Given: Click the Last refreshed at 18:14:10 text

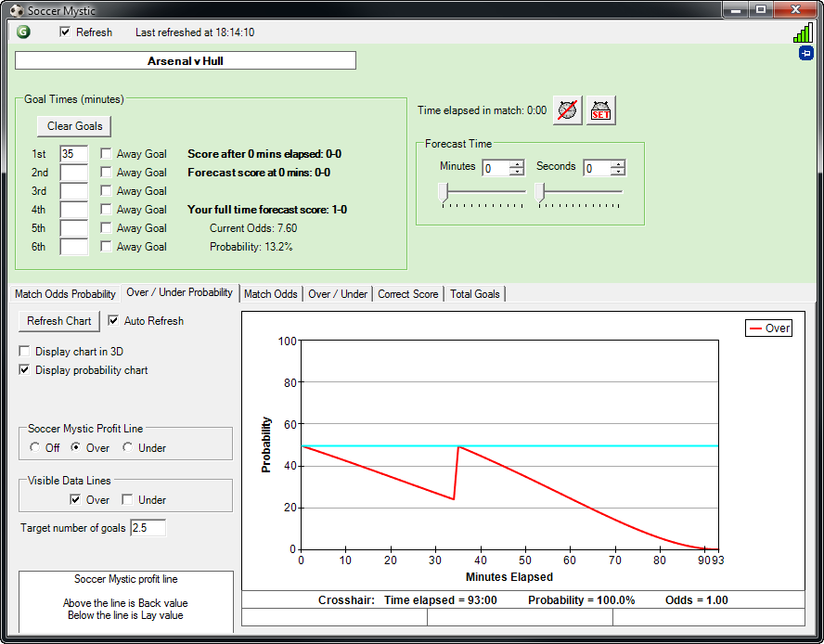Looking at the screenshot, I should 195,32.
